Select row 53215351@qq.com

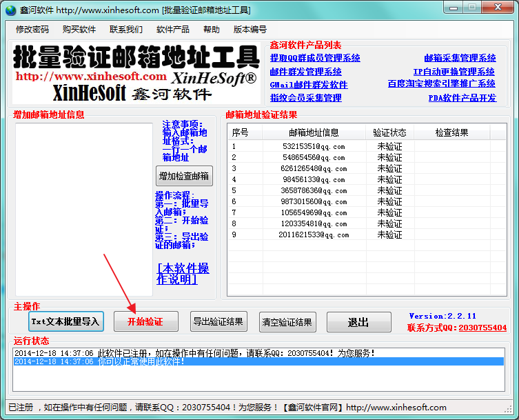coord(367,146)
